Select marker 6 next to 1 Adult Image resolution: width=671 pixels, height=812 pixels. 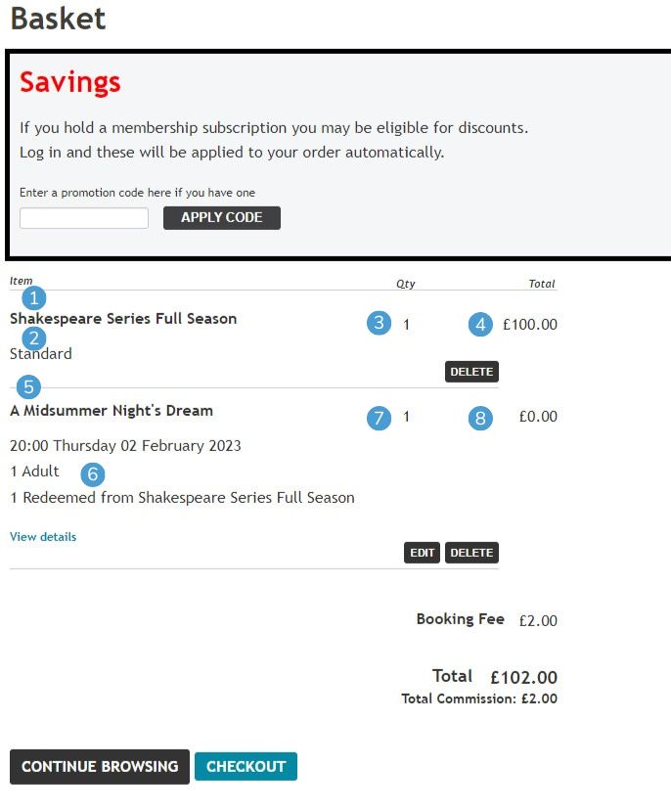click(x=92, y=474)
